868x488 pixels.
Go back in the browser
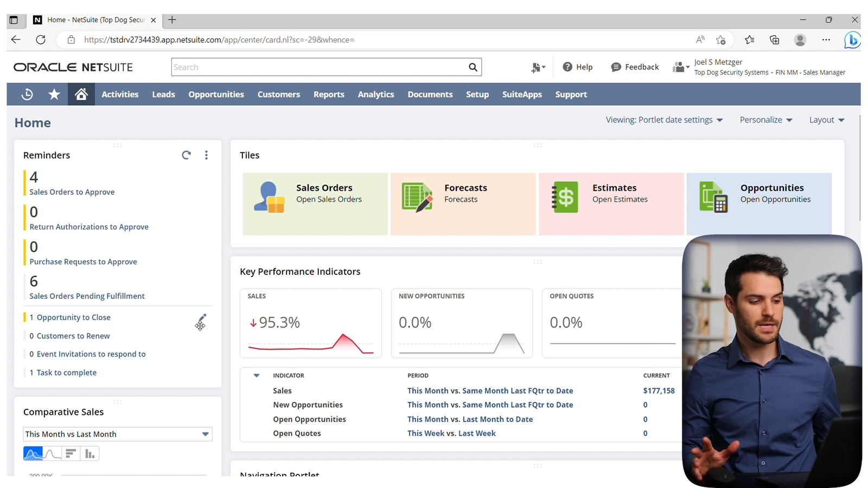(16, 40)
